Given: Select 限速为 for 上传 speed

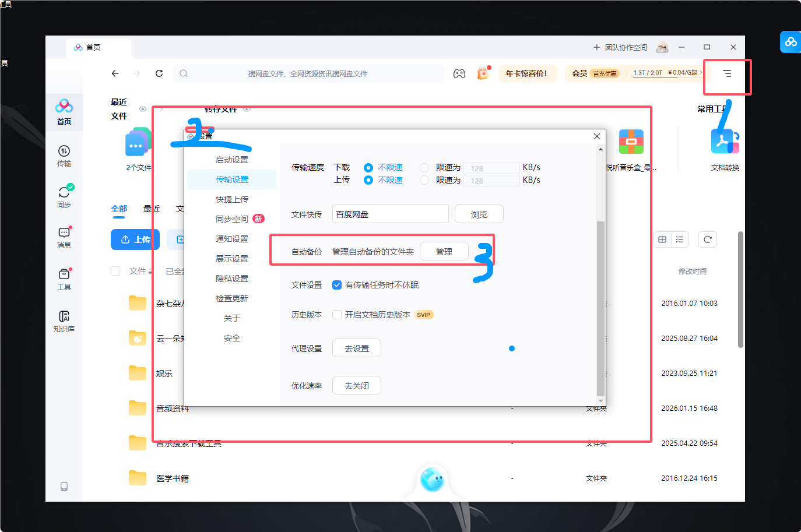Looking at the screenshot, I should [x=424, y=181].
